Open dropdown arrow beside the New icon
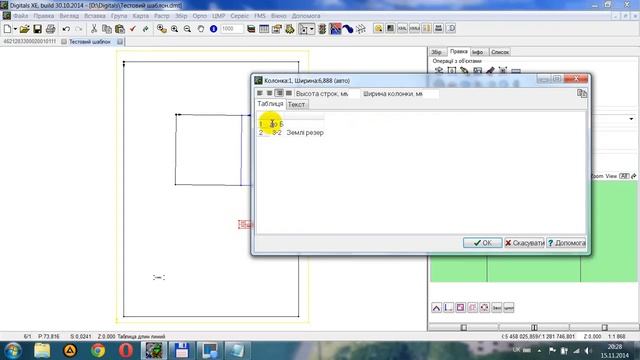 click(15, 29)
